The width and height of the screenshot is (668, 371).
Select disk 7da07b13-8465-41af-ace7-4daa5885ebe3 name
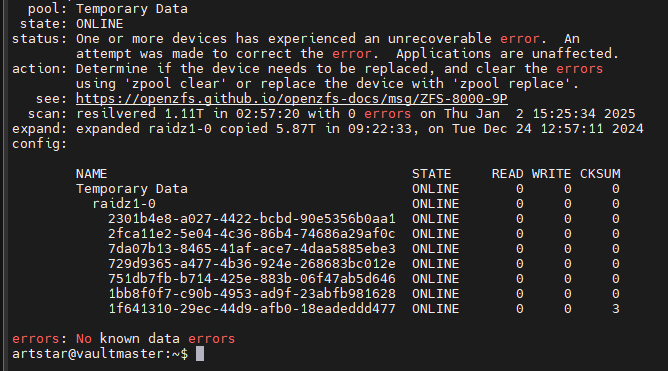[252, 249]
